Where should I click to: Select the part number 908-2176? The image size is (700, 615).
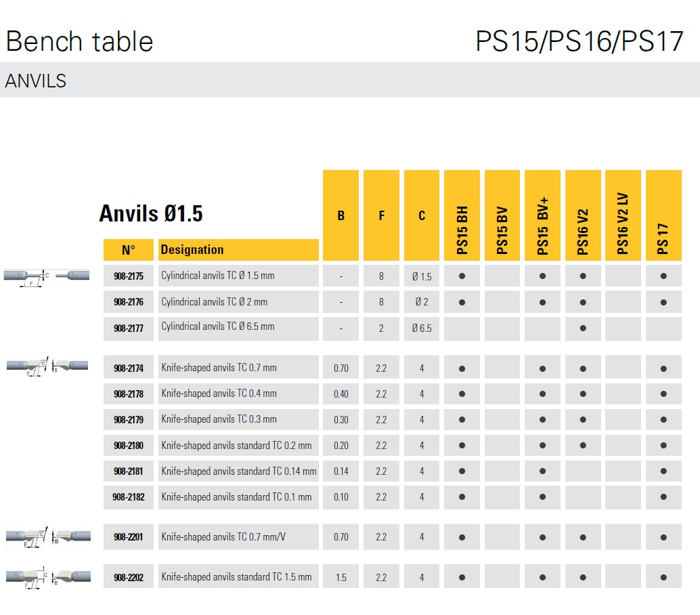[129, 302]
